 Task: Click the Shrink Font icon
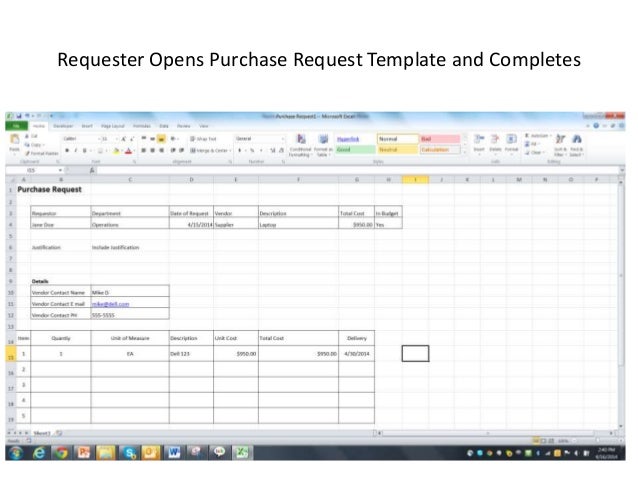click(x=132, y=139)
